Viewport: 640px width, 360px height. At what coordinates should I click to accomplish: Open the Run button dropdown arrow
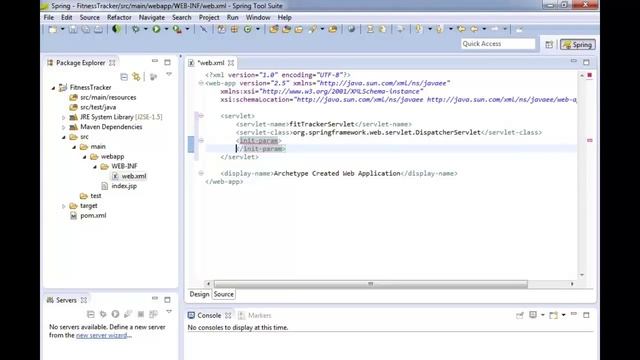[166, 29]
